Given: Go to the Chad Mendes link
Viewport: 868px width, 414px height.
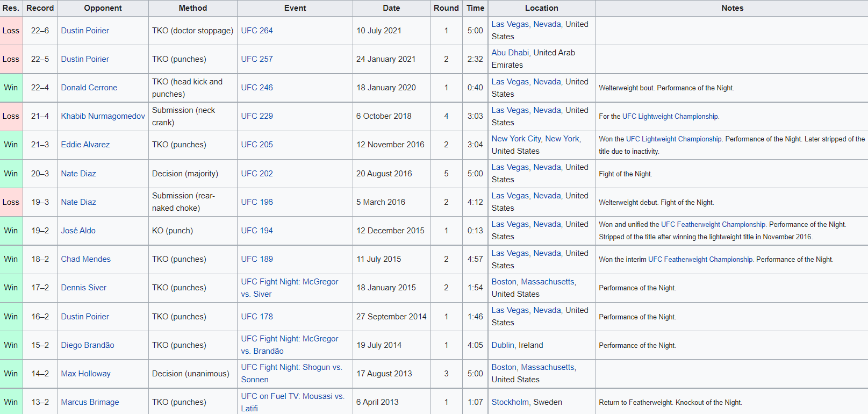Looking at the screenshot, I should click(85, 259).
